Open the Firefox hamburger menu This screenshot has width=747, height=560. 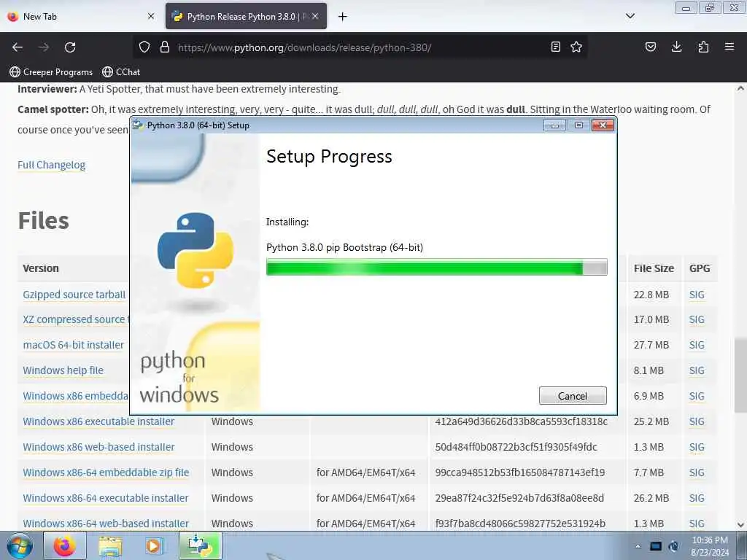pos(729,47)
